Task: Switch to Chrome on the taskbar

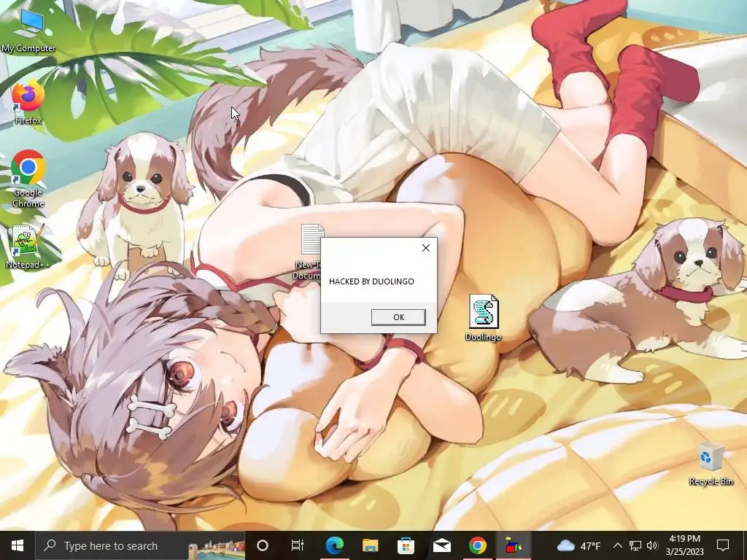Action: point(477,545)
